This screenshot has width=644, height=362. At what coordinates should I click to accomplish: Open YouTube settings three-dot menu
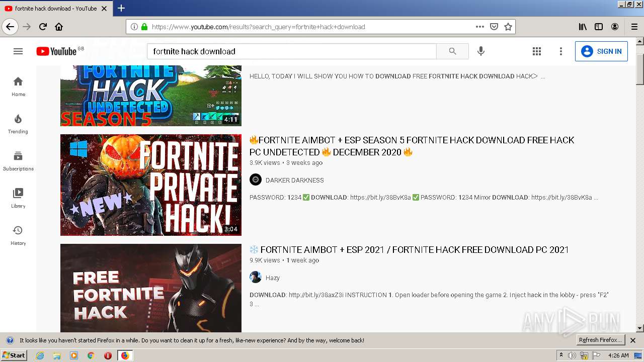coord(561,51)
